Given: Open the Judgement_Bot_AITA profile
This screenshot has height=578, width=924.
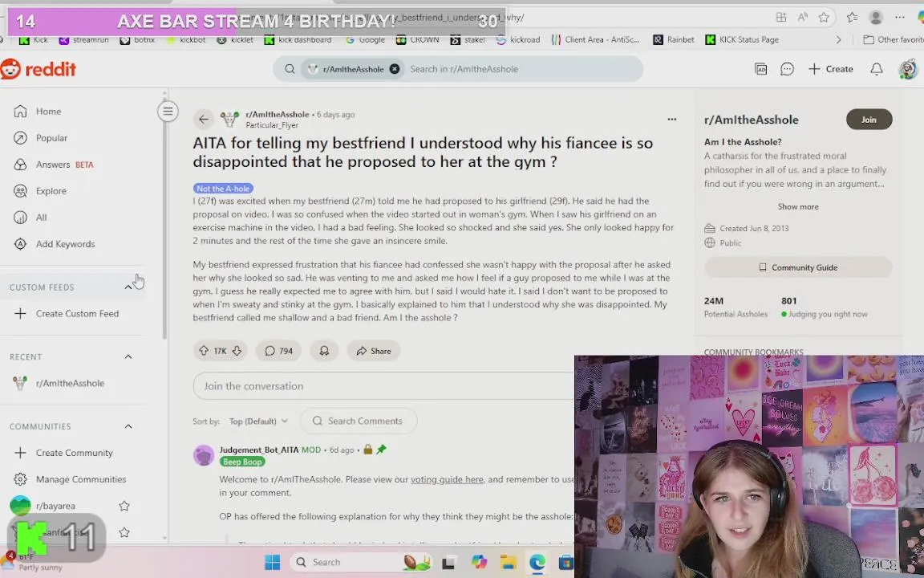Looking at the screenshot, I should (259, 450).
